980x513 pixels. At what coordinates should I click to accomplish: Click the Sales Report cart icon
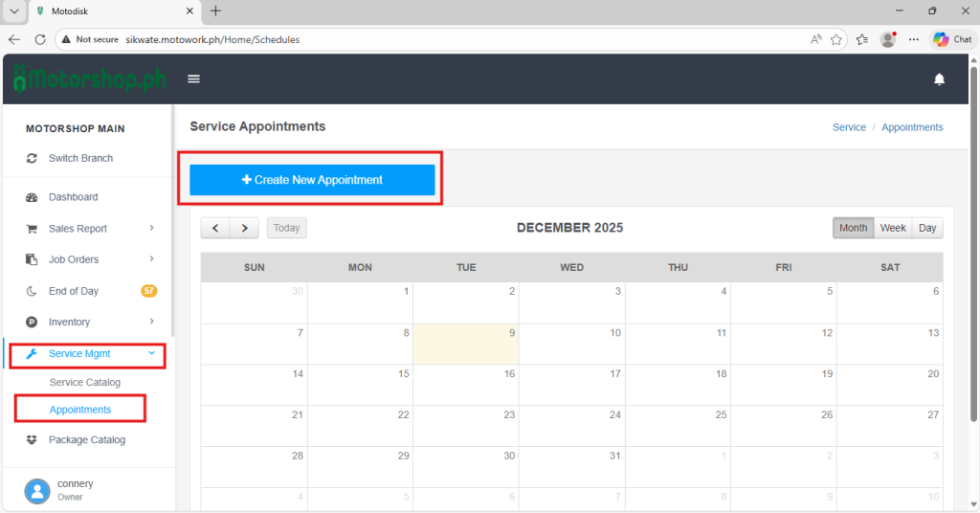pos(32,229)
